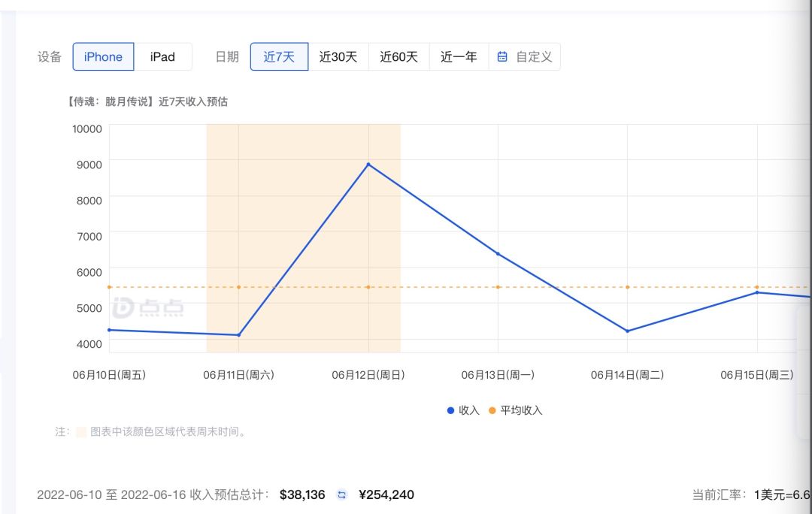Click the 06月14日 revenue data point
The width and height of the screenshot is (812, 514).
(628, 331)
